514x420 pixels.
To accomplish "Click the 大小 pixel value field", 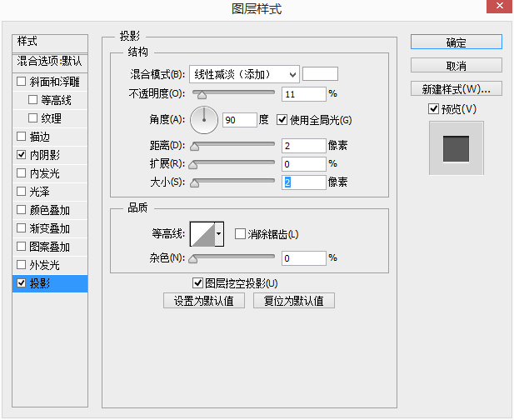I will [x=304, y=182].
